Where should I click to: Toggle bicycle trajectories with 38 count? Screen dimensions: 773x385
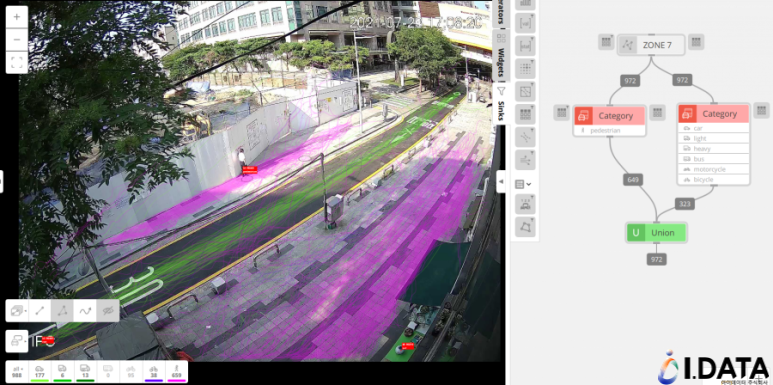[154, 372]
